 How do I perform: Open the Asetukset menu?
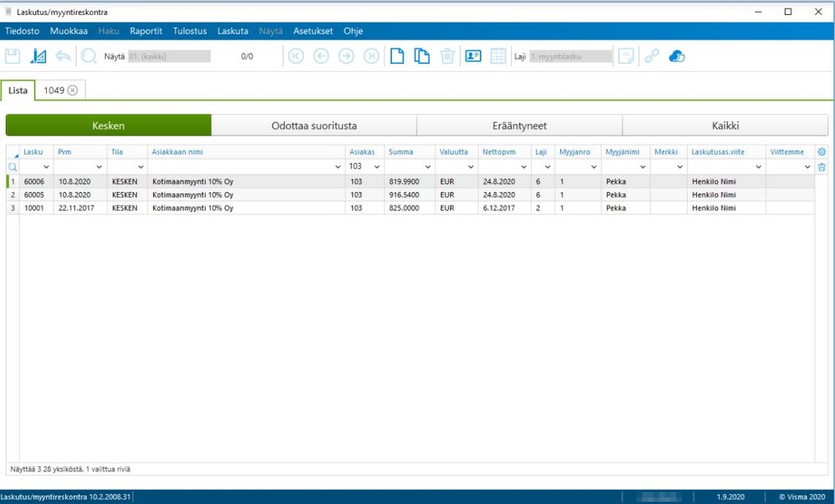[x=313, y=31]
